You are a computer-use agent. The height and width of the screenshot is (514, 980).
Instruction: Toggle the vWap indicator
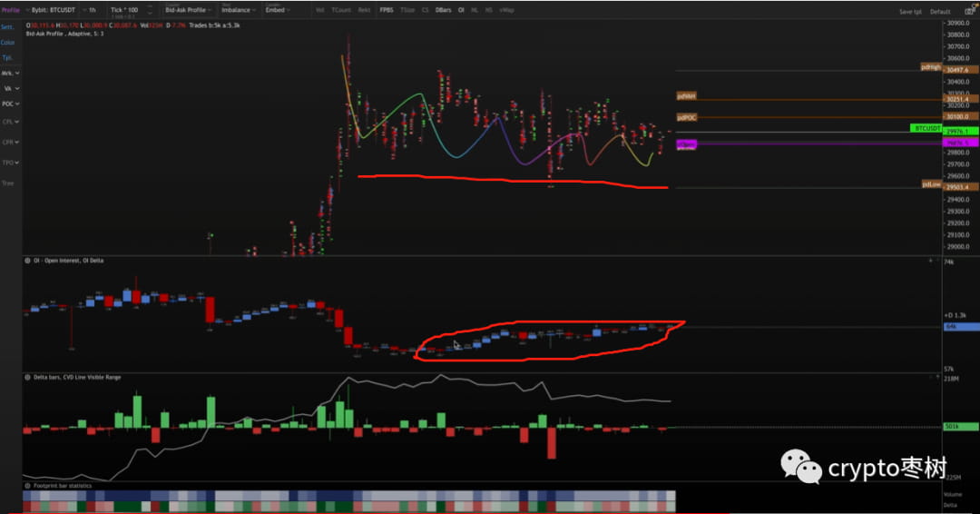(506, 10)
